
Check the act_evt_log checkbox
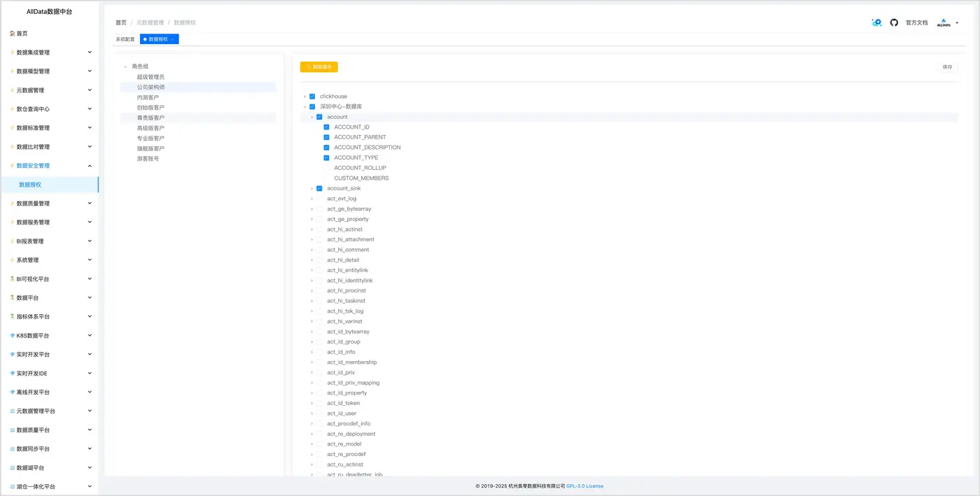click(x=319, y=199)
